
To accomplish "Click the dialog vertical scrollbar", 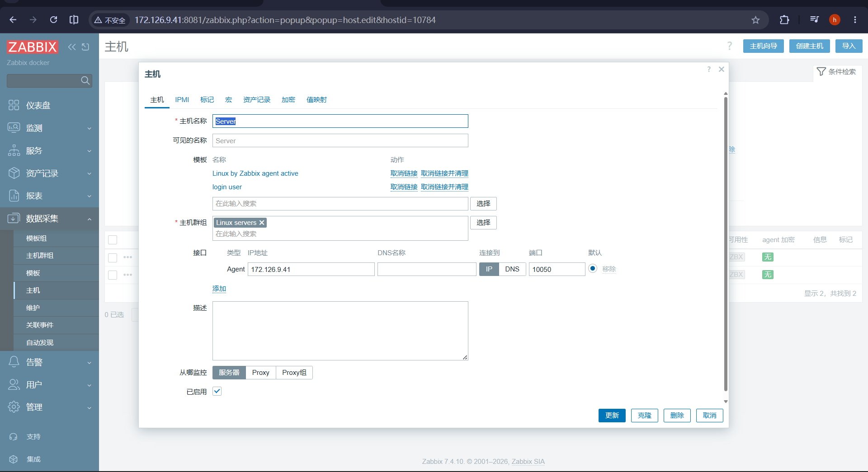I will [x=726, y=244].
